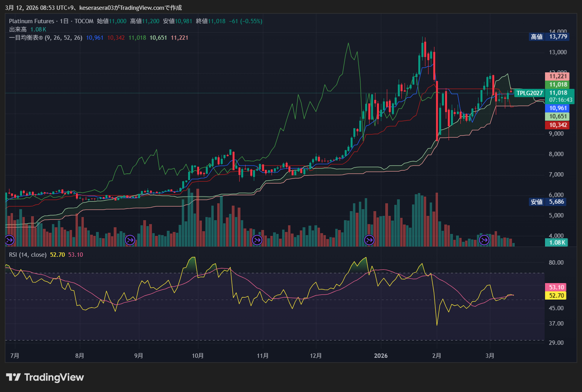Click the 高値 11,200 value in the chart legend
This screenshot has width=582, height=392.
(145, 21)
